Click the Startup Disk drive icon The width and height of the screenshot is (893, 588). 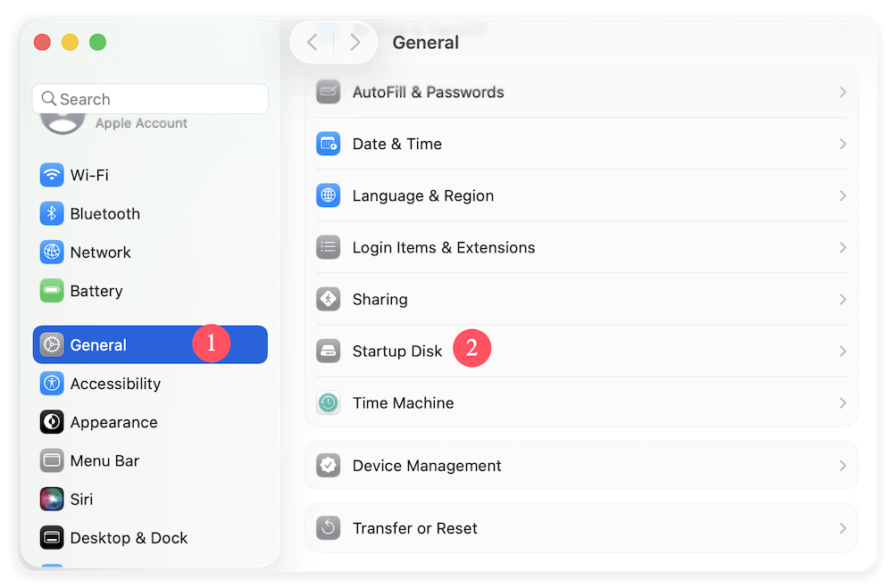[x=329, y=352]
